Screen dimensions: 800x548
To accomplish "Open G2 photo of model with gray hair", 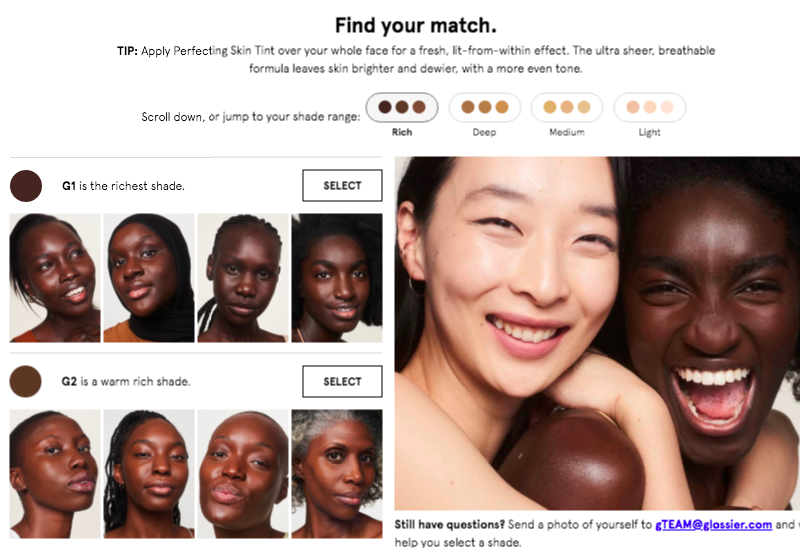I will pos(337,474).
